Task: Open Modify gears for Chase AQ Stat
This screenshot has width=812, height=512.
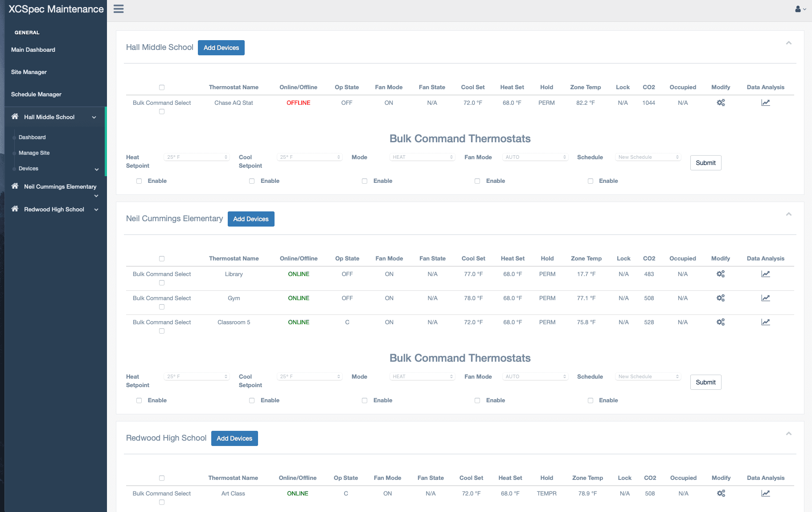Action: [720, 103]
